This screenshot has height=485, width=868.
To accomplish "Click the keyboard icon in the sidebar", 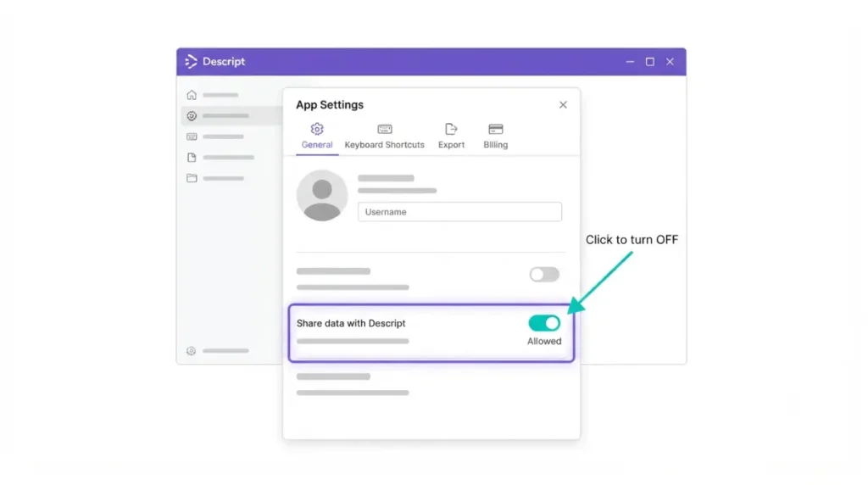I will tap(192, 137).
